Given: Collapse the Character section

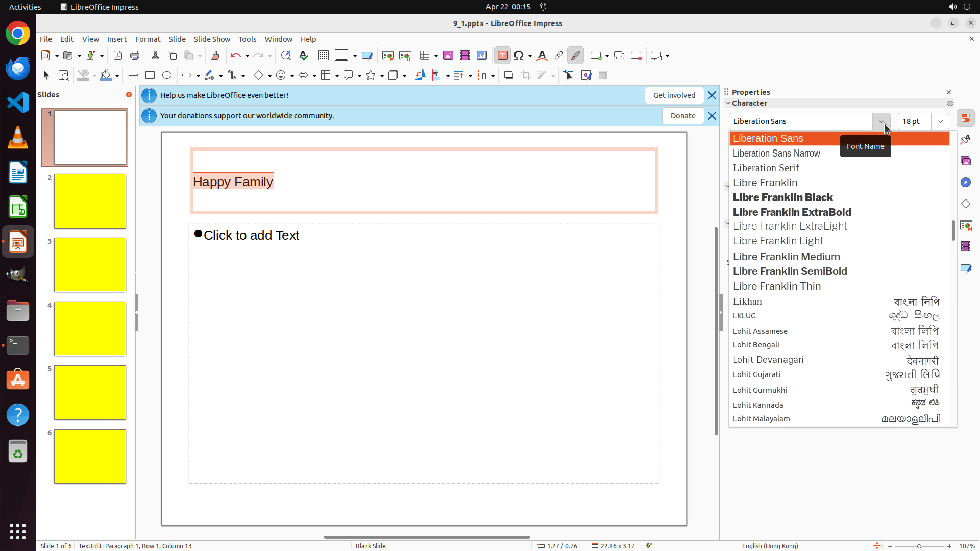Looking at the screenshot, I should click(x=728, y=103).
